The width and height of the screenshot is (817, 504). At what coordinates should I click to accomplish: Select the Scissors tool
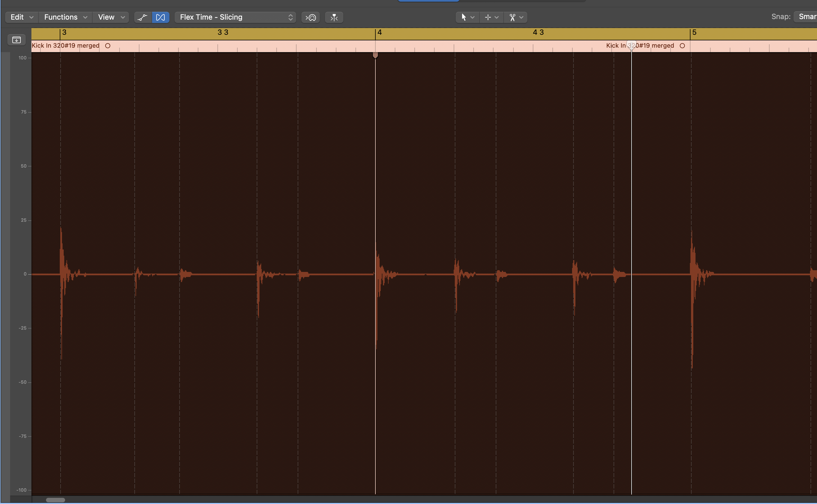pos(512,17)
